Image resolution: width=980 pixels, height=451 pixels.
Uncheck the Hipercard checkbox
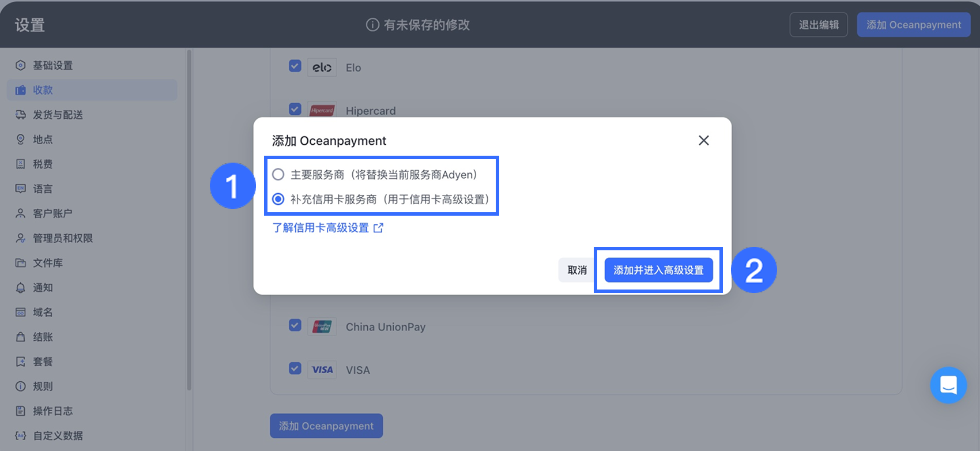(x=295, y=109)
